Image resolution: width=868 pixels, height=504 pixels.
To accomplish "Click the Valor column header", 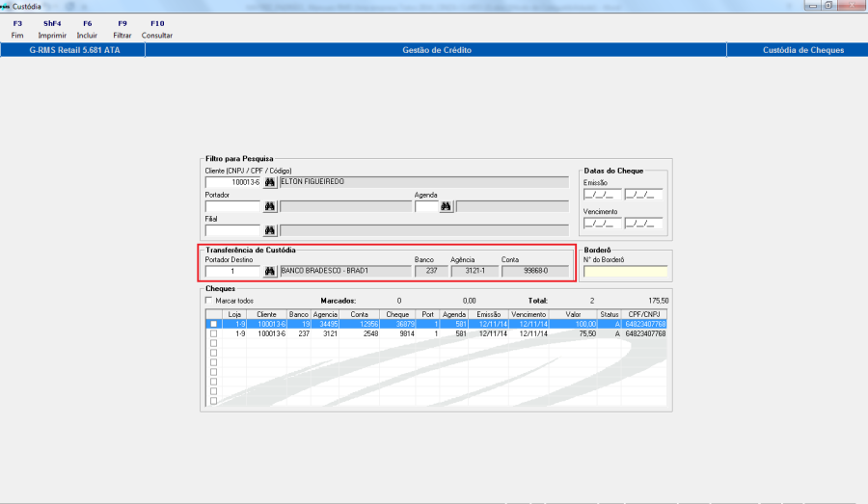I will [x=573, y=314].
